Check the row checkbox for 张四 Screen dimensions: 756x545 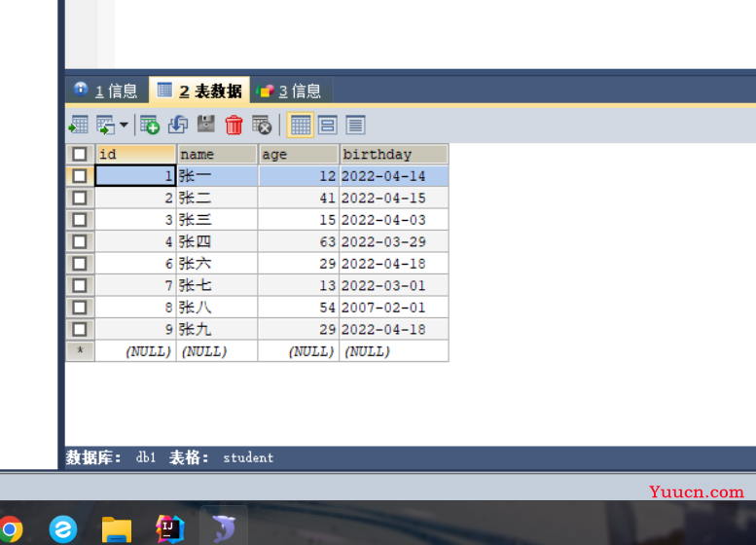point(80,241)
